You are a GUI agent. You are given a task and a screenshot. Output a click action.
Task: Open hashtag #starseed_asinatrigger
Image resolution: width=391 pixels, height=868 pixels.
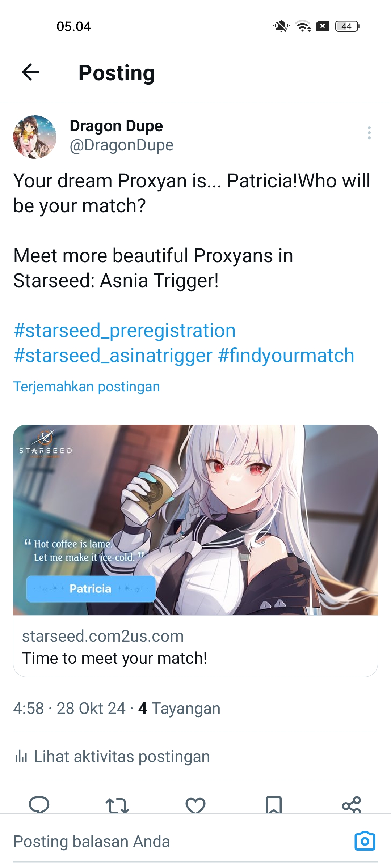tap(113, 356)
